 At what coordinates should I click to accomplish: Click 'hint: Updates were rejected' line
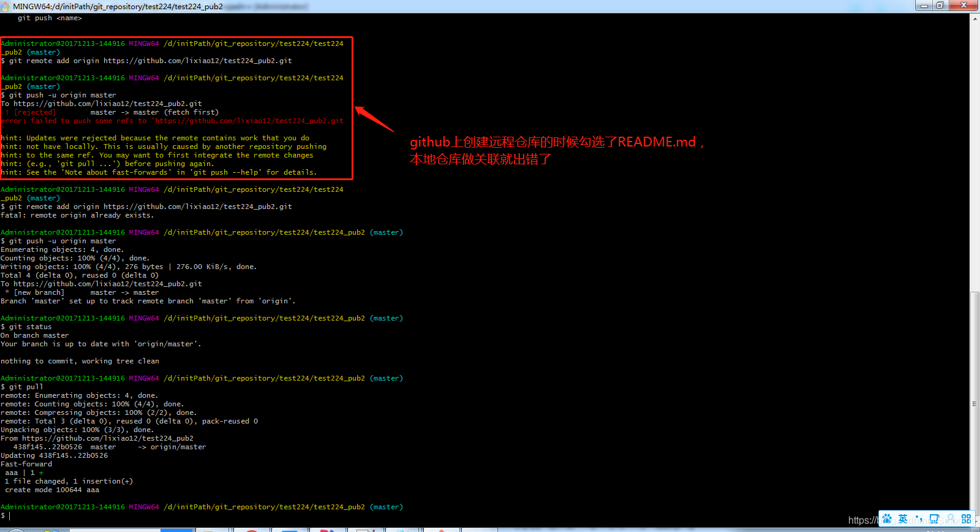pyautogui.click(x=155, y=138)
